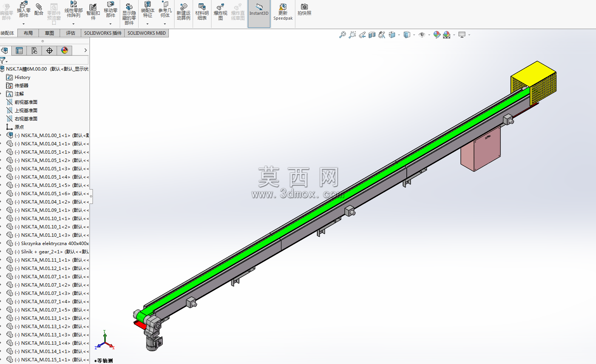Select the Move Component (移动零部件) tool
This screenshot has width=596, height=364.
tap(111, 10)
